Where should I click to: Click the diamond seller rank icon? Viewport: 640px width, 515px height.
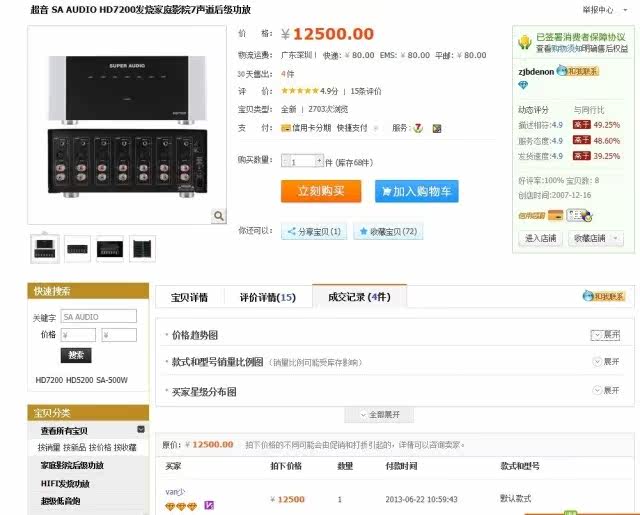click(521, 85)
